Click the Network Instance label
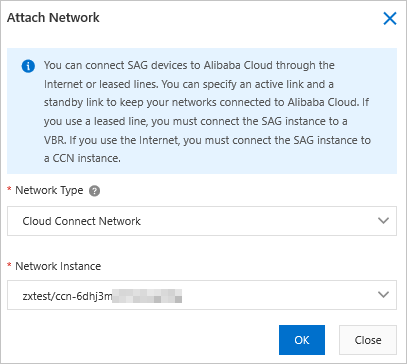The width and height of the screenshot is (407, 364). pyautogui.click(x=58, y=266)
